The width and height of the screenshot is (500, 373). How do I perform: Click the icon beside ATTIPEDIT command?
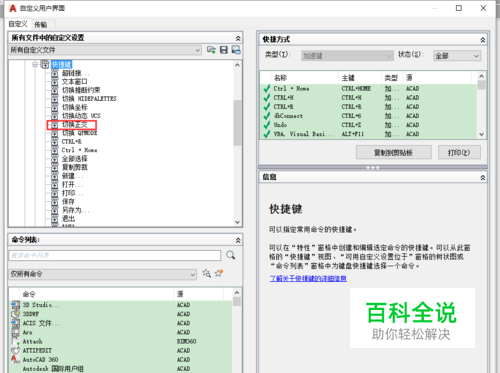pyautogui.click(x=15, y=350)
